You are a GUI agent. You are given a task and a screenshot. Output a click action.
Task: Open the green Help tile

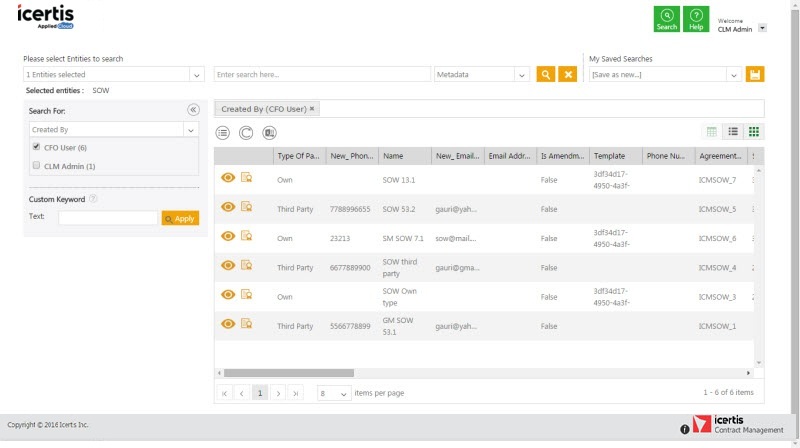point(696,18)
